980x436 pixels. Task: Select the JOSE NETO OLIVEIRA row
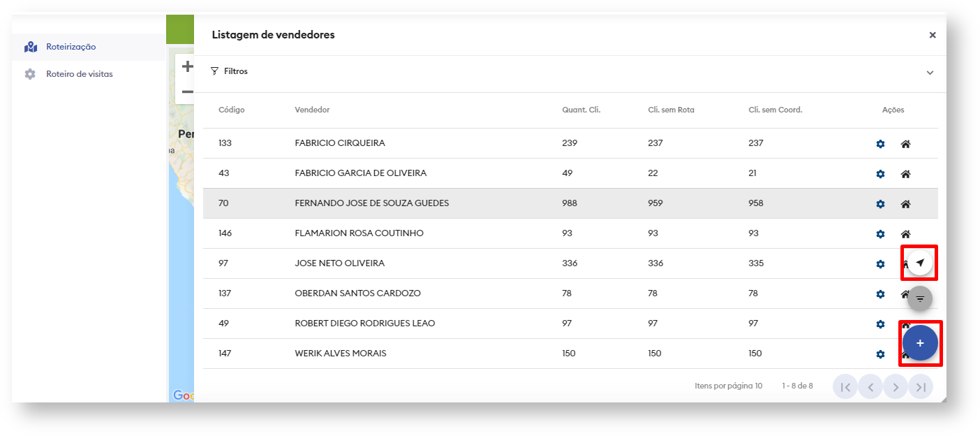339,263
